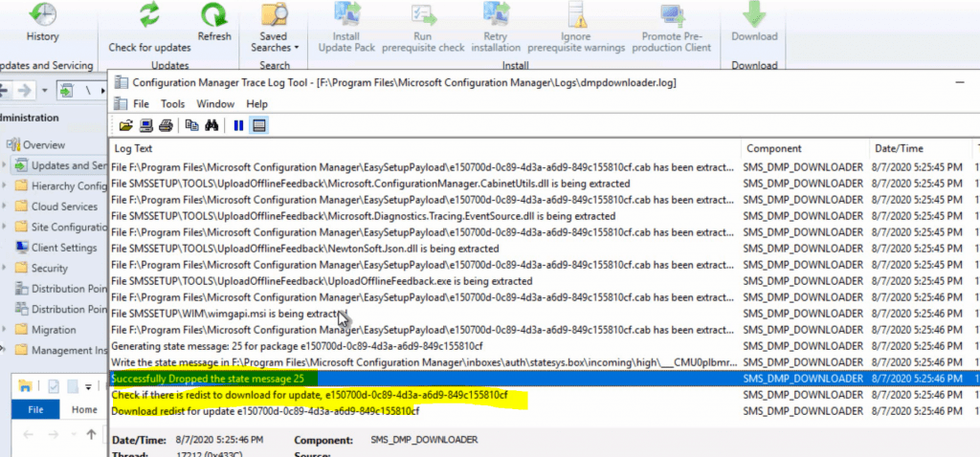Select the Security folder

point(50,269)
